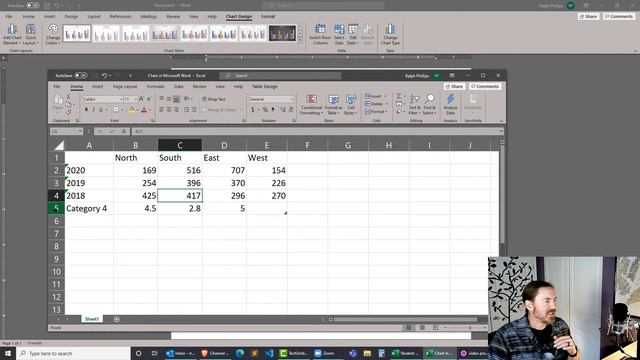Viewport: 640px width, 360px height.
Task: Open Word's Mailings tab
Action: coord(149,16)
